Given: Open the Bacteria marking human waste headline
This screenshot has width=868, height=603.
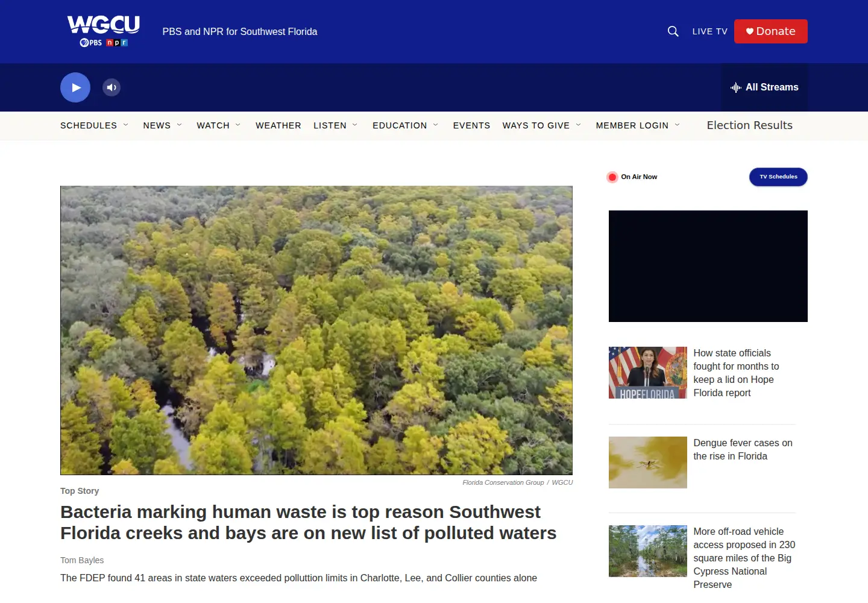Looking at the screenshot, I should (308, 522).
